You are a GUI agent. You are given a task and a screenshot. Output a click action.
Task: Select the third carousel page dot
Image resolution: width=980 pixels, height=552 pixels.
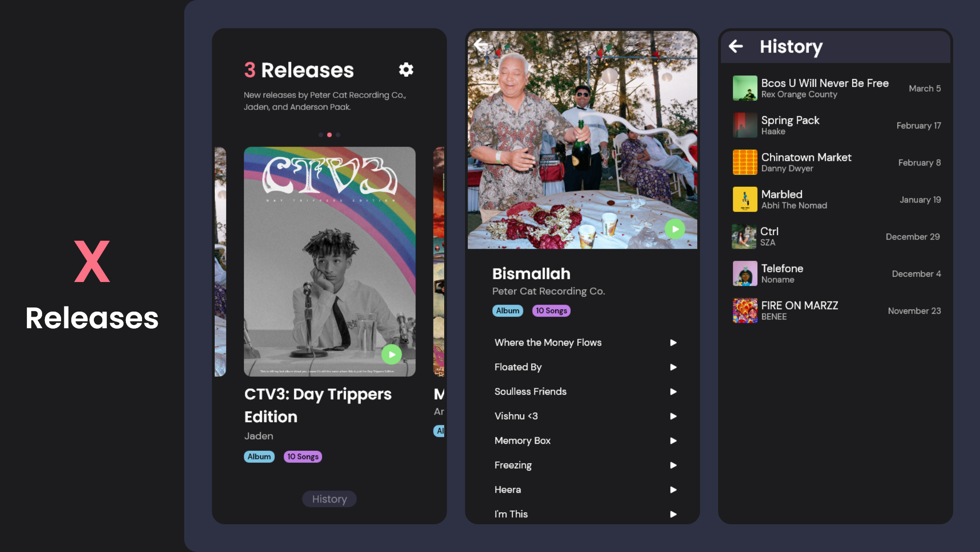pos(338,135)
